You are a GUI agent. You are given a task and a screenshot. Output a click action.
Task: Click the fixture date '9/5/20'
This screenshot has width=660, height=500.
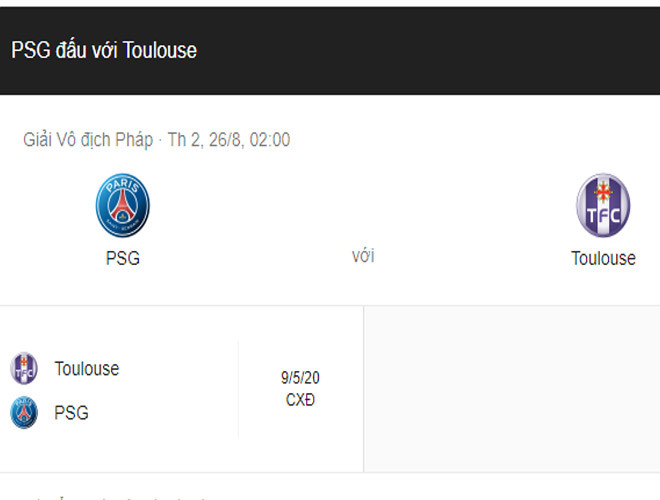(301, 378)
